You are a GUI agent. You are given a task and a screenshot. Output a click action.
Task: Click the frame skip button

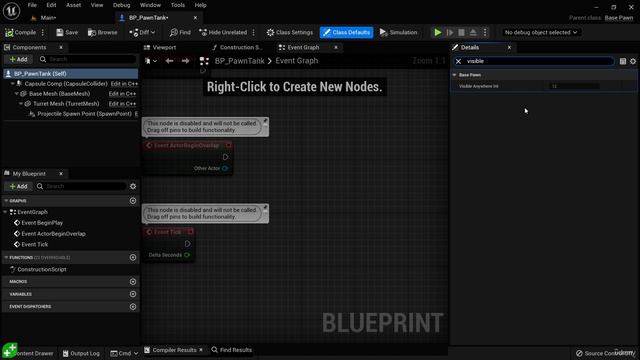point(450,32)
